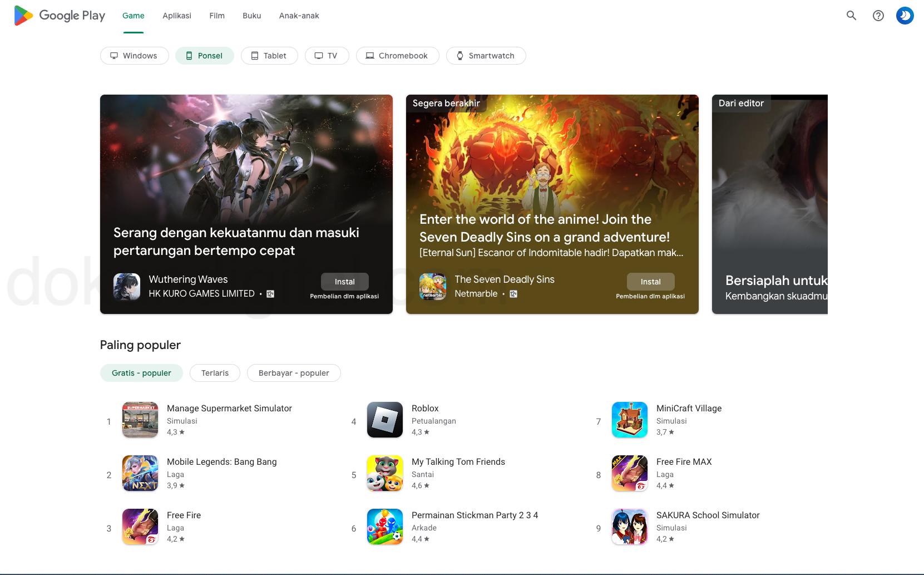This screenshot has width=924, height=575.
Task: Open SAKURA School Simulator title
Action: [x=708, y=515]
